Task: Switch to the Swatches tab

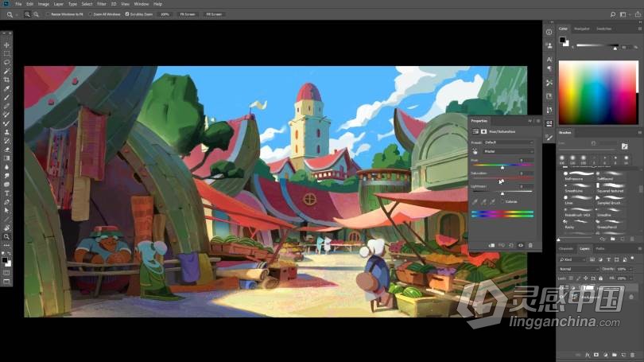Action: click(603, 29)
